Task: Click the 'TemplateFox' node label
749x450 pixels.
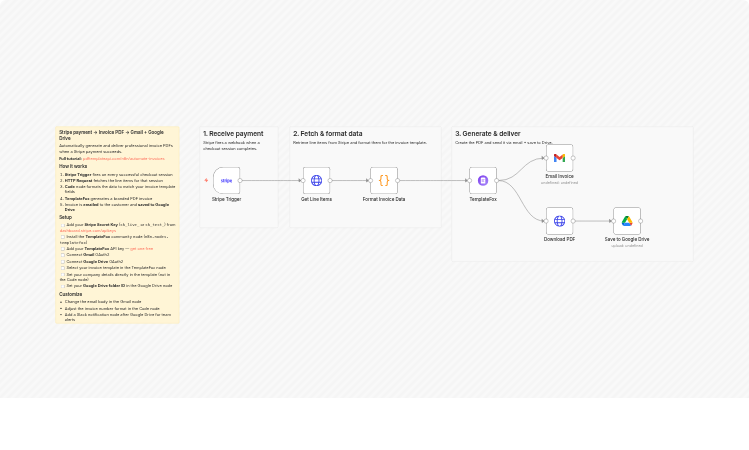Action: [x=483, y=199]
